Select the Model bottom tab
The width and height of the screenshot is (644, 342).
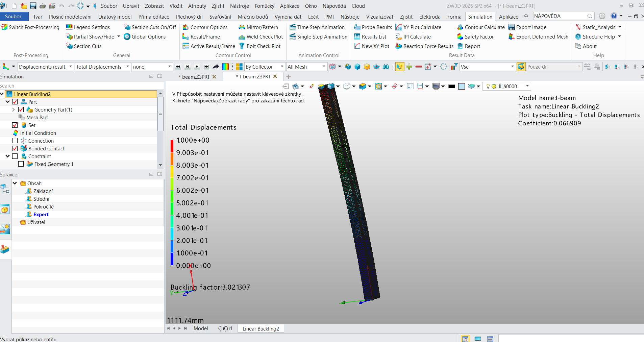pyautogui.click(x=201, y=328)
